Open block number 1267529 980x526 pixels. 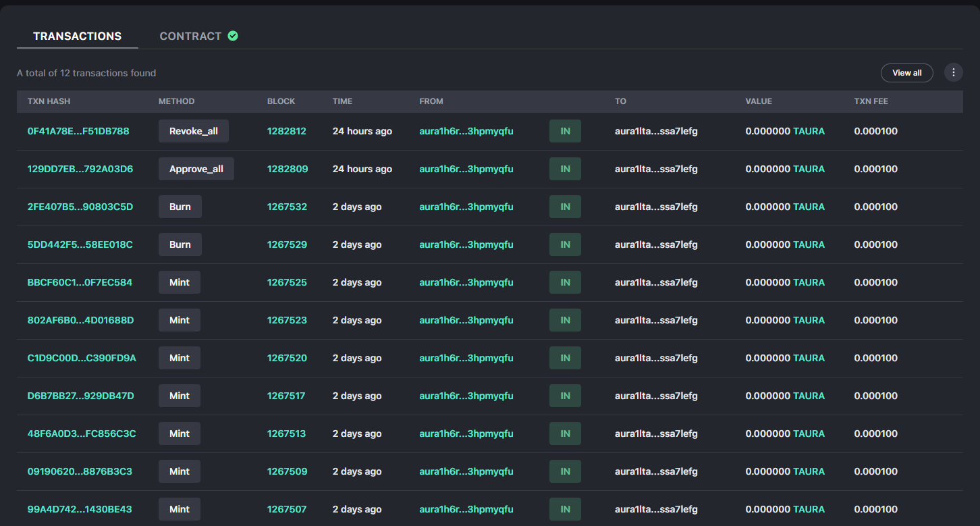point(288,244)
